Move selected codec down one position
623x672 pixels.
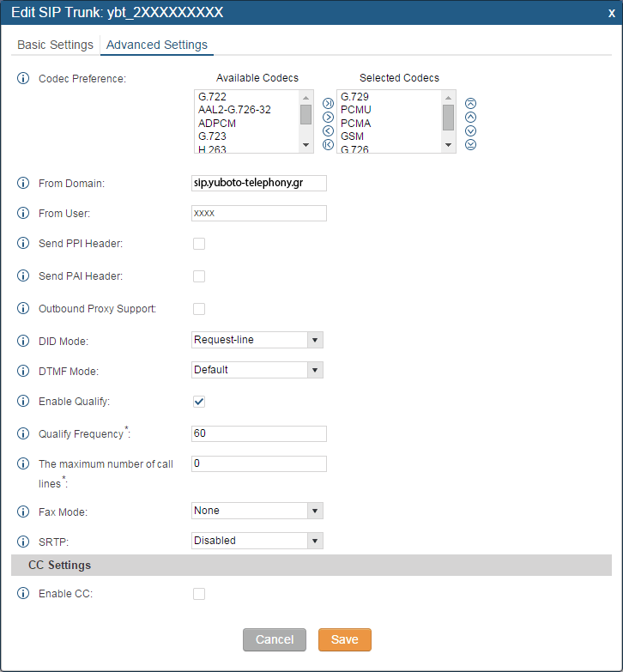click(x=470, y=130)
